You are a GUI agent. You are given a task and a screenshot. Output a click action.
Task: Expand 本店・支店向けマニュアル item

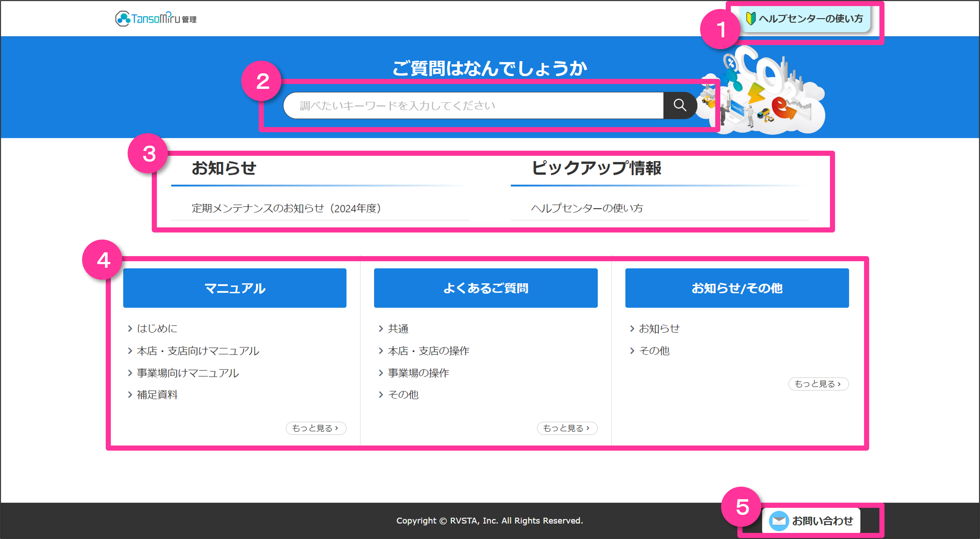[198, 351]
